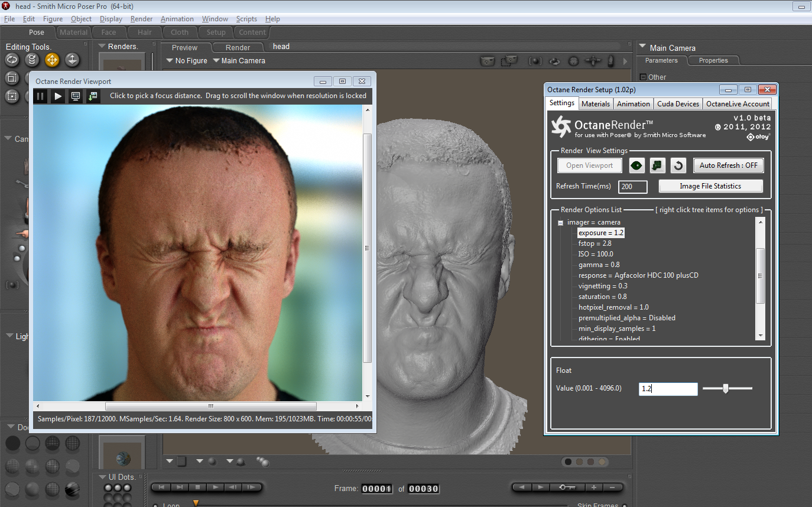Click the exposure Value input field
812x507 pixels.
pyautogui.click(x=668, y=389)
